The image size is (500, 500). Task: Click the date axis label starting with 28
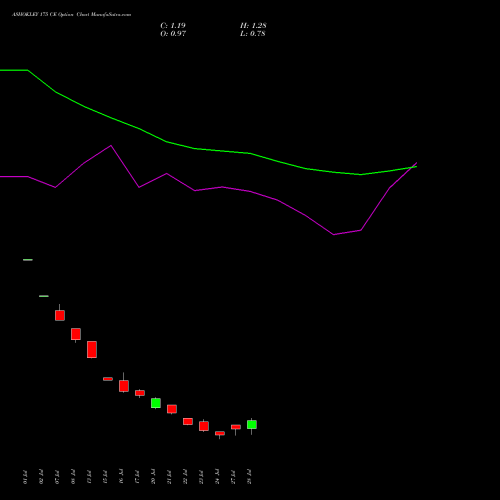pos(249,477)
